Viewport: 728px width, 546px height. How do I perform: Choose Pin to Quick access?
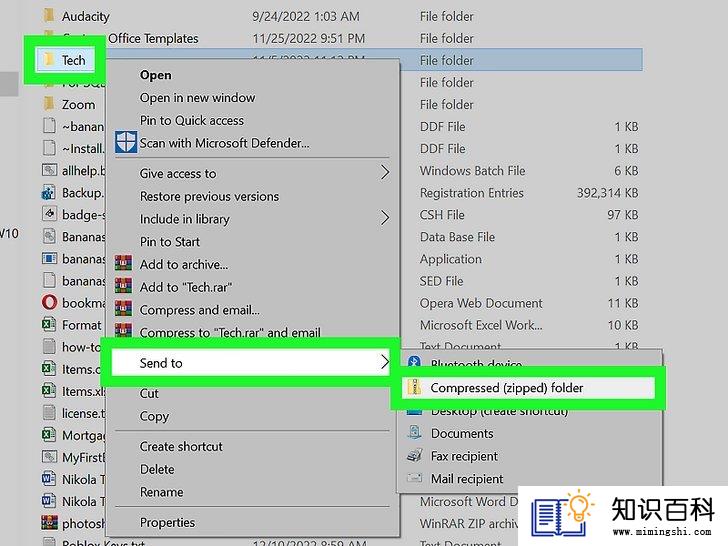click(191, 120)
